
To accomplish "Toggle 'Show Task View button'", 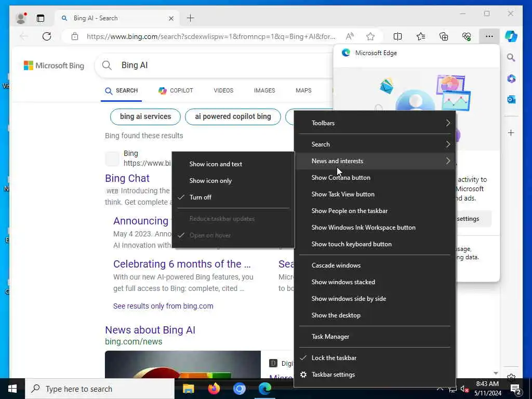I will click(x=375, y=194).
